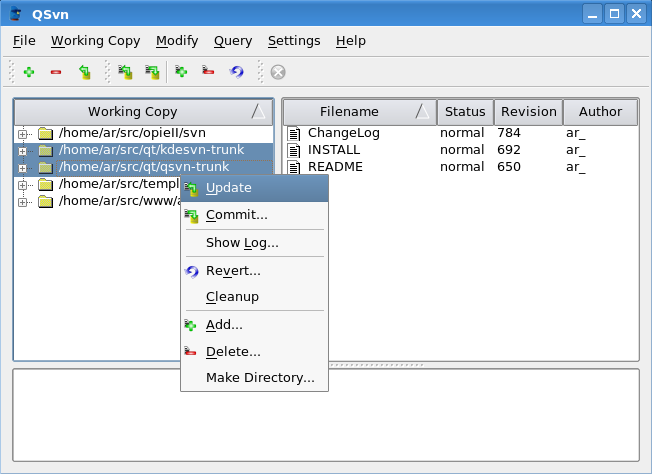Choose Commit... in the context menu
The height and width of the screenshot is (474, 652).
[x=254, y=215]
